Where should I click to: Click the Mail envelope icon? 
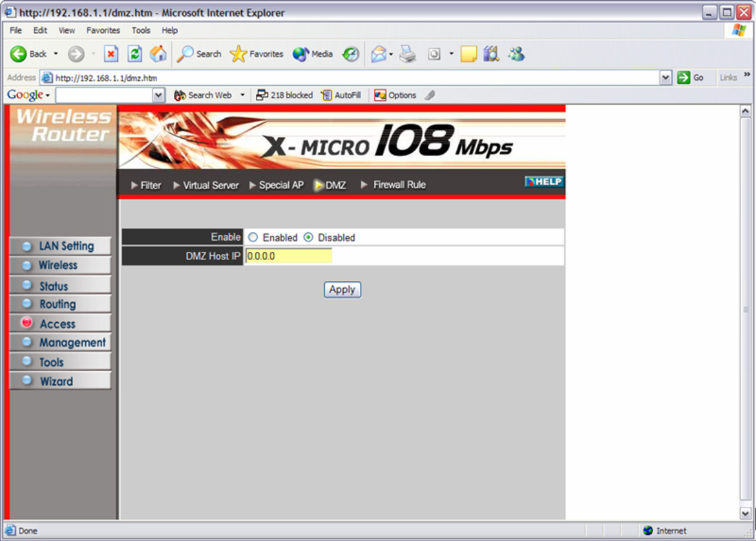click(379, 54)
